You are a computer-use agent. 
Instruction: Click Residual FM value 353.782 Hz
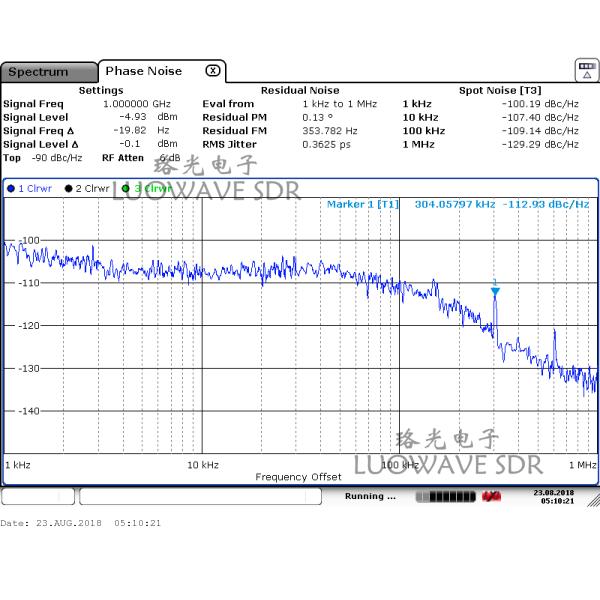point(330,131)
